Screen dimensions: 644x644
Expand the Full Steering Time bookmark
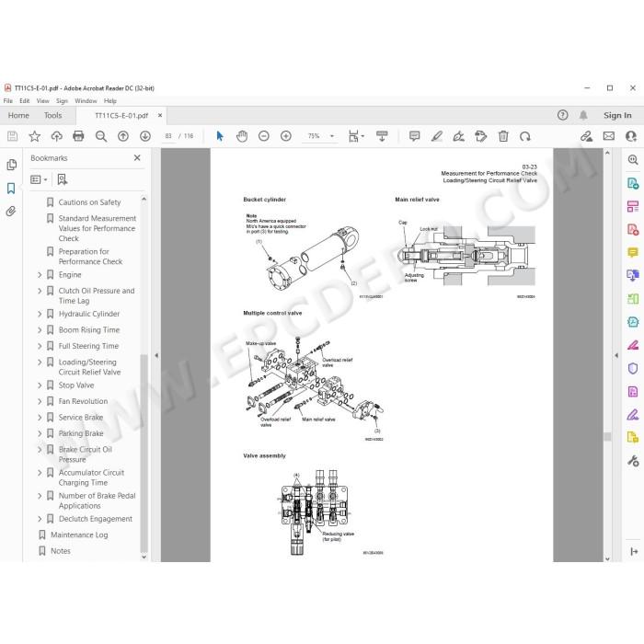[40, 346]
